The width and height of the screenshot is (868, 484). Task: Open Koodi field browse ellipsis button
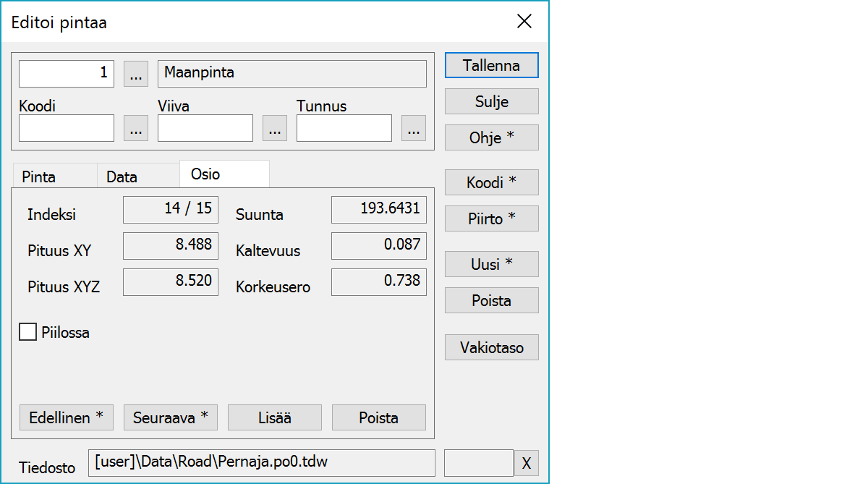click(136, 129)
